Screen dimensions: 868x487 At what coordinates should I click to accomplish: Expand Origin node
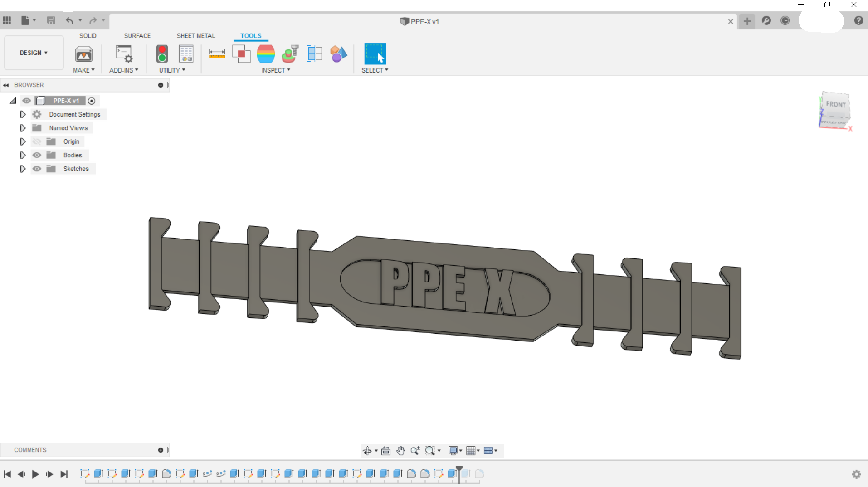(23, 141)
